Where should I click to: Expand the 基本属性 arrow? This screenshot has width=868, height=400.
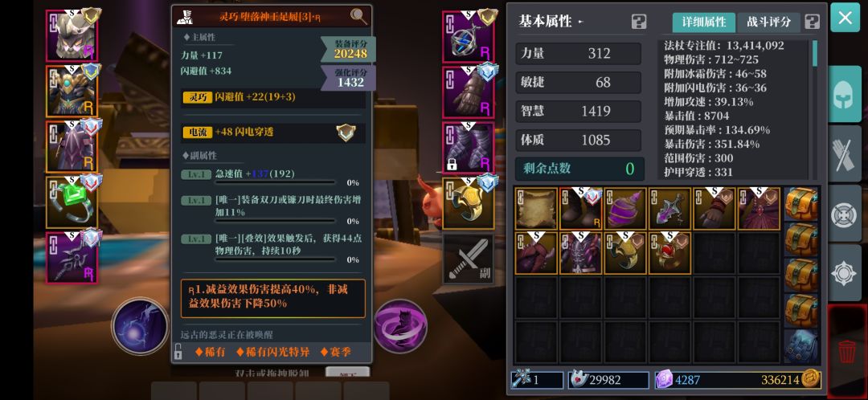pos(581,22)
